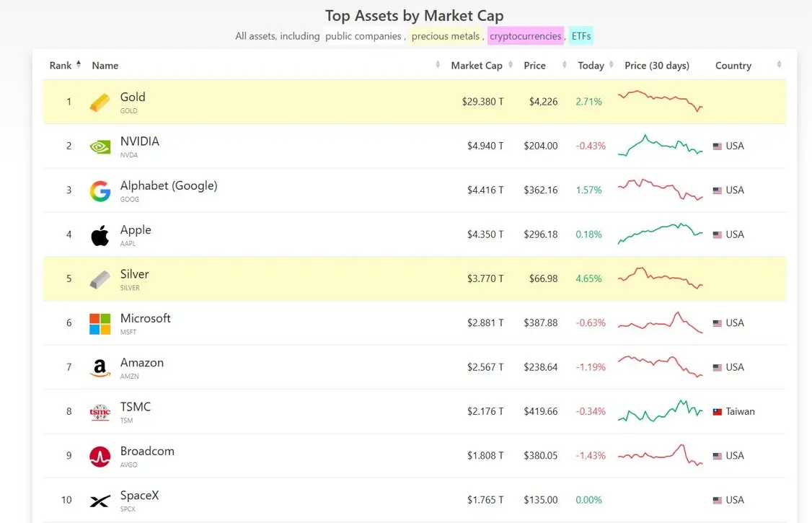Click the Silver bar icon
Screen dimensions: 812x523
pyautogui.click(x=100, y=280)
